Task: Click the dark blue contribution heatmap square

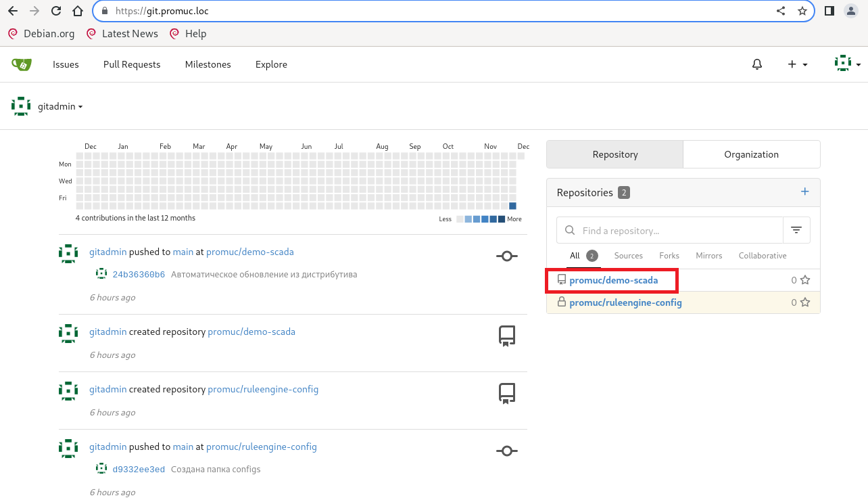Action: [x=512, y=206]
